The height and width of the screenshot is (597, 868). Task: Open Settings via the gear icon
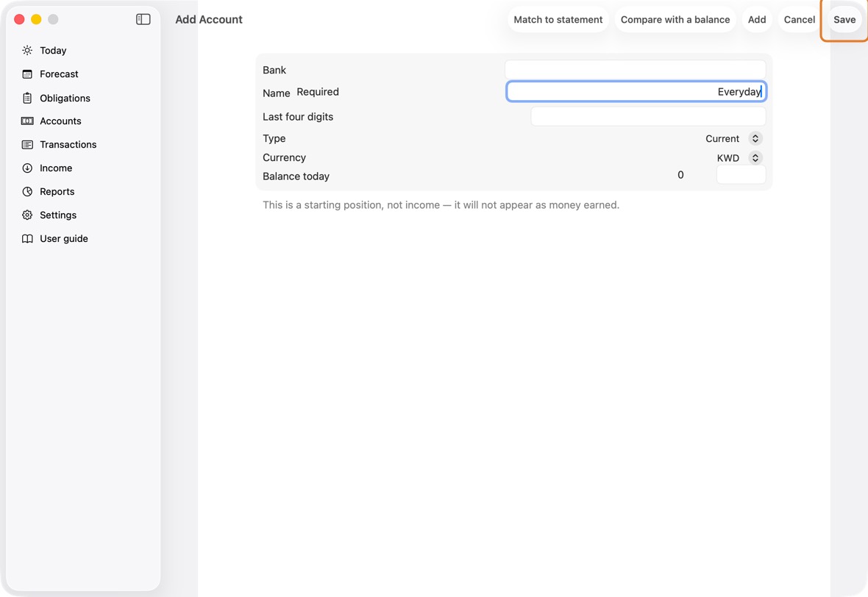tap(27, 215)
